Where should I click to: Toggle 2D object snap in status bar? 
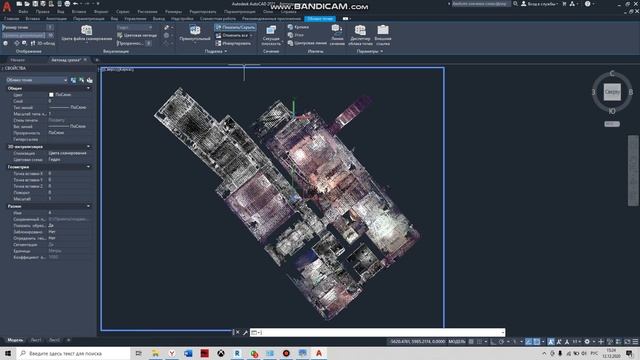pos(537,342)
